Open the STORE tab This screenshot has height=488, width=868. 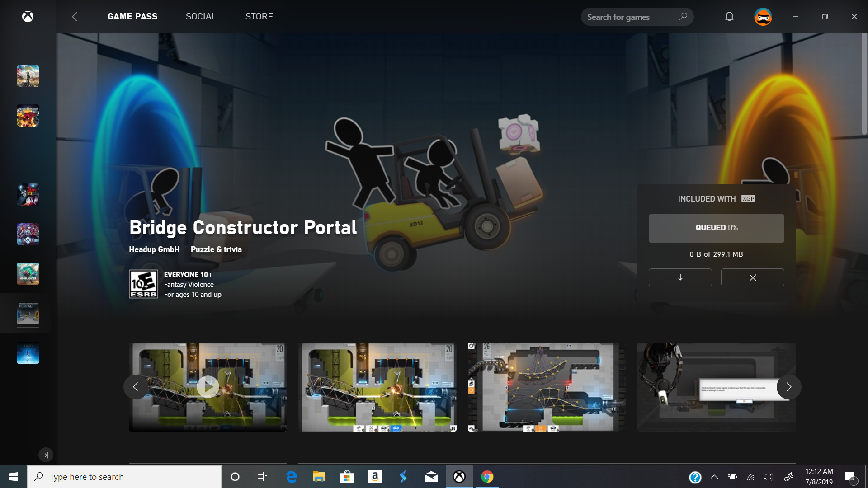[x=259, y=16]
